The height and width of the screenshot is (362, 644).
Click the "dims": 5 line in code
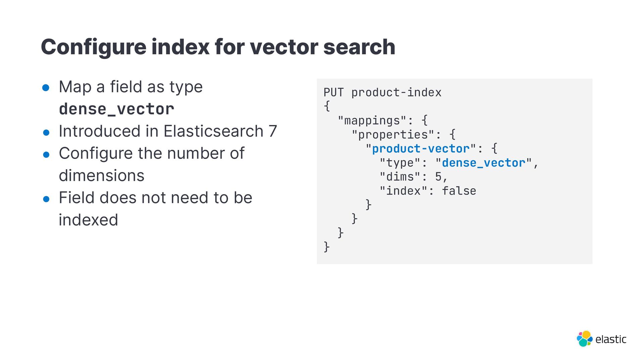(x=413, y=177)
